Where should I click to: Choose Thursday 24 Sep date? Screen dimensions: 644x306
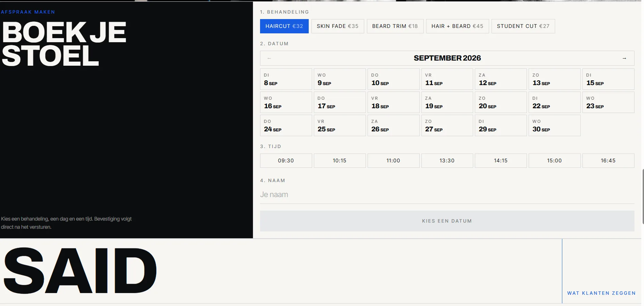(x=286, y=126)
